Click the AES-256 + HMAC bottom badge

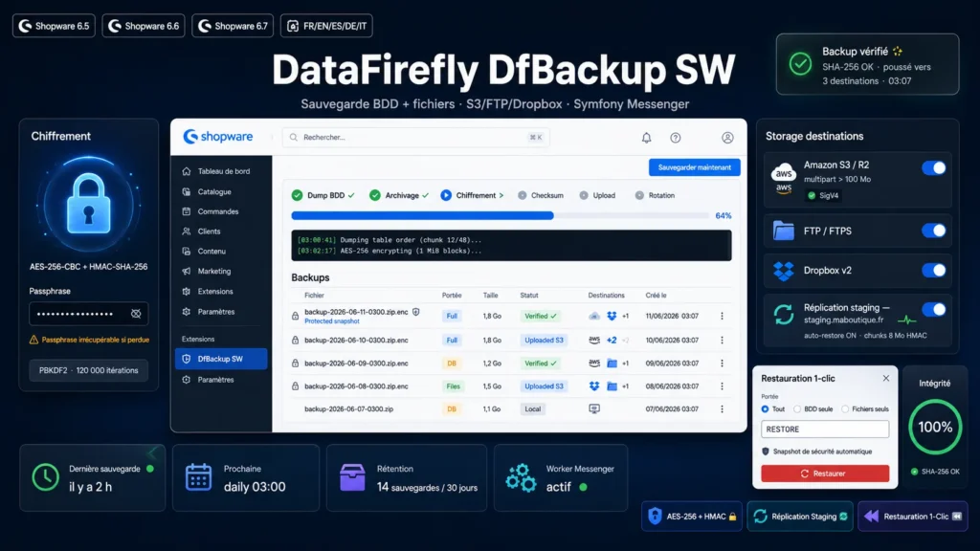pos(692,516)
